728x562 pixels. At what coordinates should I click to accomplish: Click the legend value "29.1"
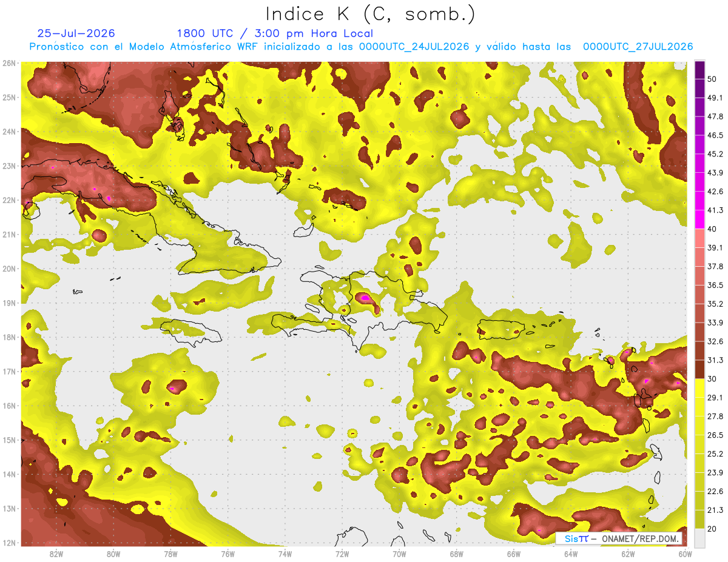point(715,397)
